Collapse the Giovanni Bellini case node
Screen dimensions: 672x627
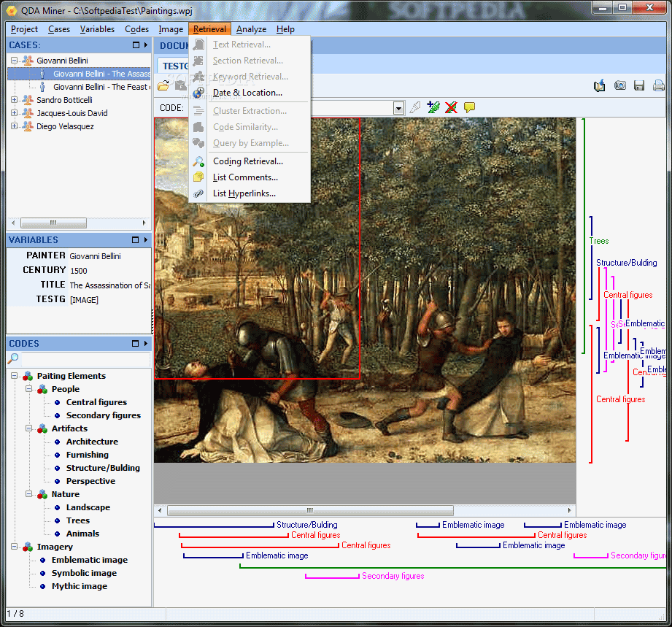14,61
